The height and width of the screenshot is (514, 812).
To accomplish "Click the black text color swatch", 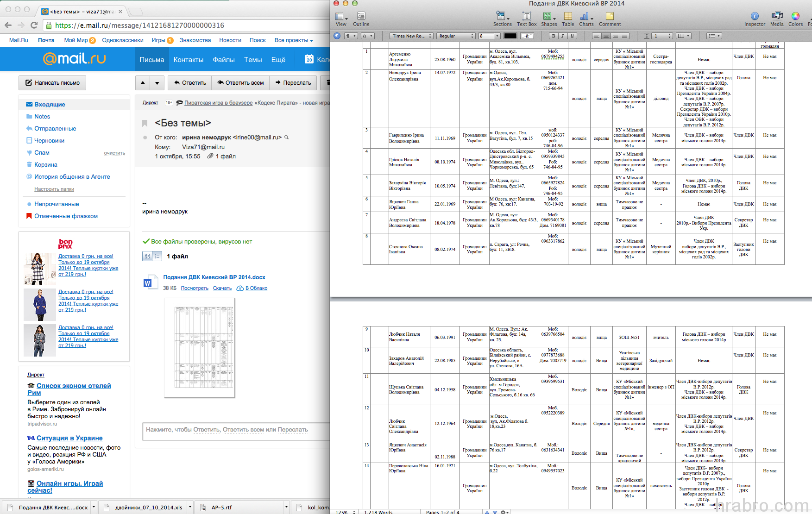I will 510,36.
